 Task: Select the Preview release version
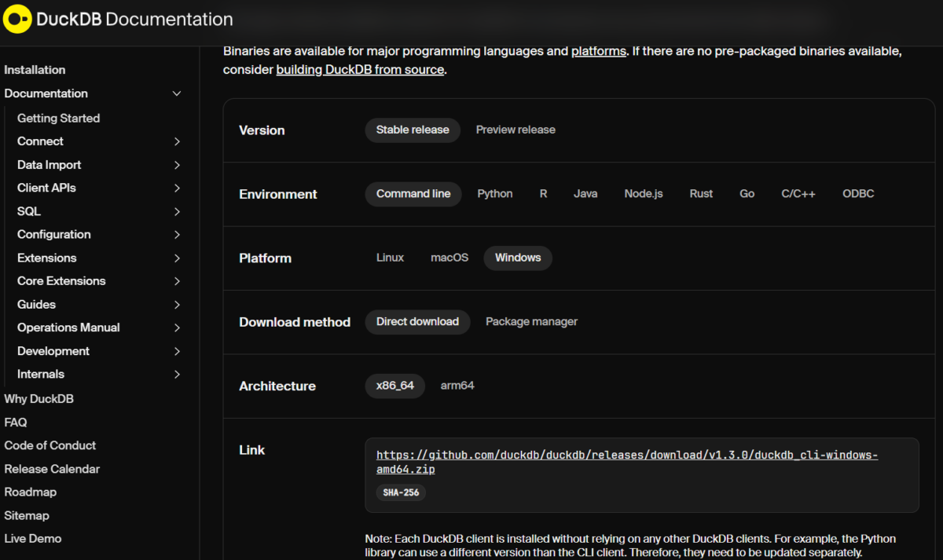tap(516, 130)
